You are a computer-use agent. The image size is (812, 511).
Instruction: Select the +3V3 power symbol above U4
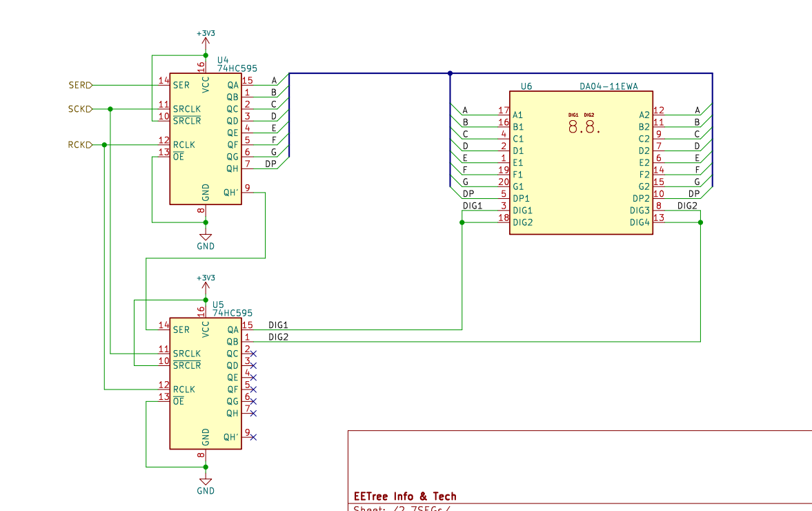pyautogui.click(x=206, y=41)
